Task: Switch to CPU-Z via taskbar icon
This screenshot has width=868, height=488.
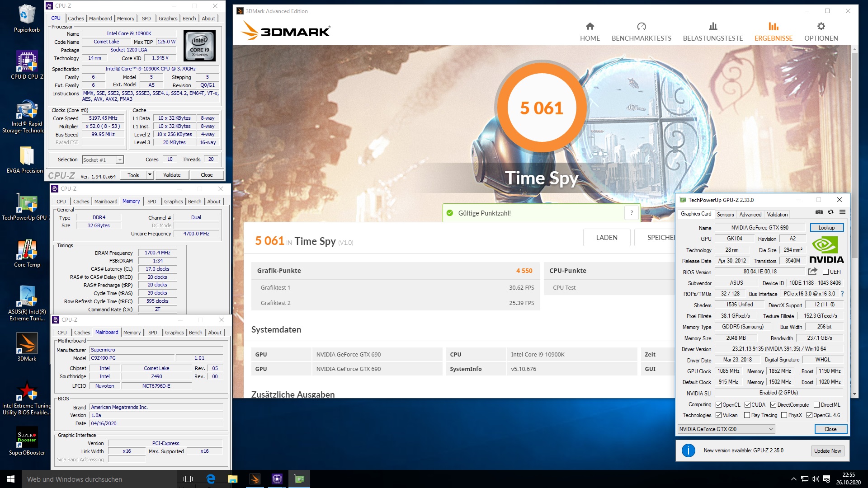Action: point(277,479)
